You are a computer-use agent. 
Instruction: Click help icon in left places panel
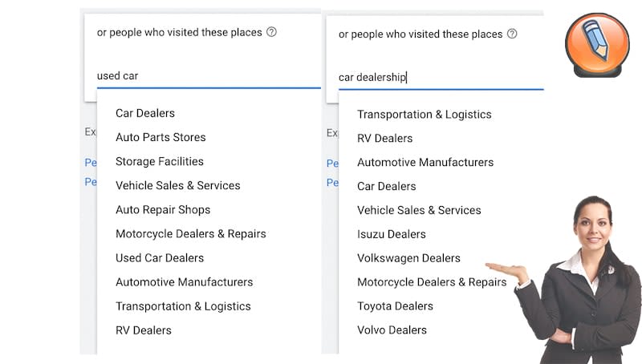pos(271,32)
